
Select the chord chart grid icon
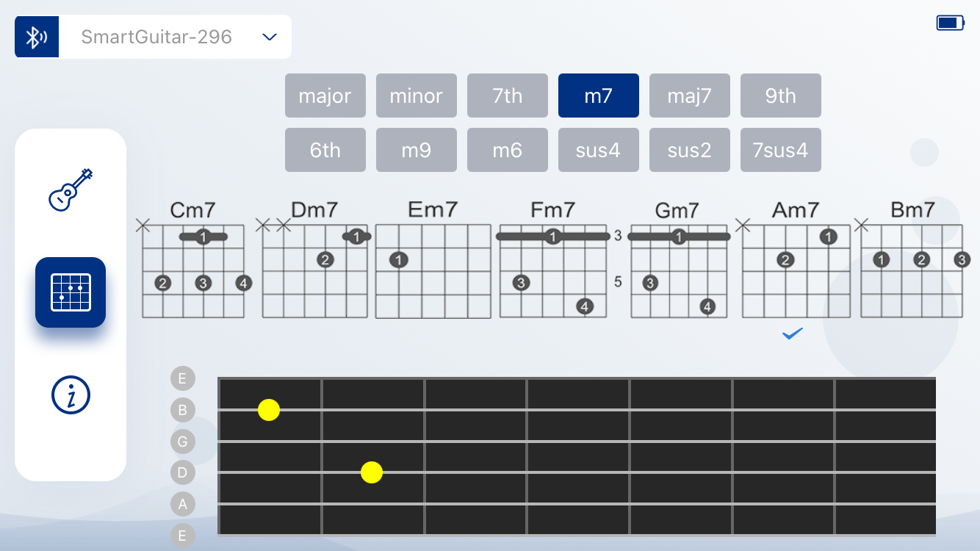[71, 292]
